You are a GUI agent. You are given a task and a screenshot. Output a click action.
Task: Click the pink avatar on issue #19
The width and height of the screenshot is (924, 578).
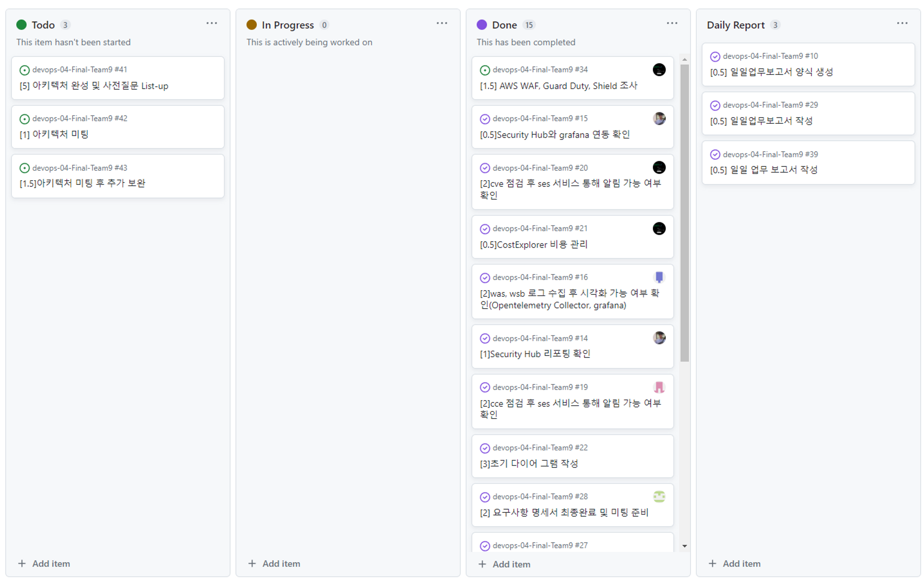point(659,387)
